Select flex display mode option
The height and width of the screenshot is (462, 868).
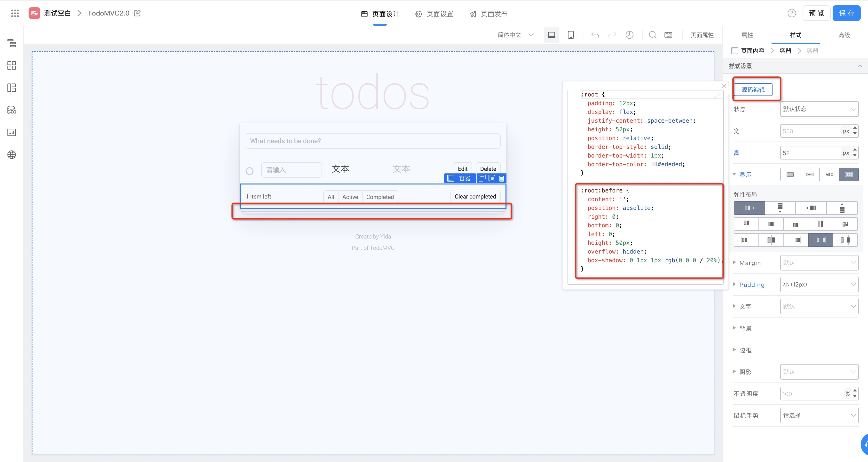click(x=848, y=175)
